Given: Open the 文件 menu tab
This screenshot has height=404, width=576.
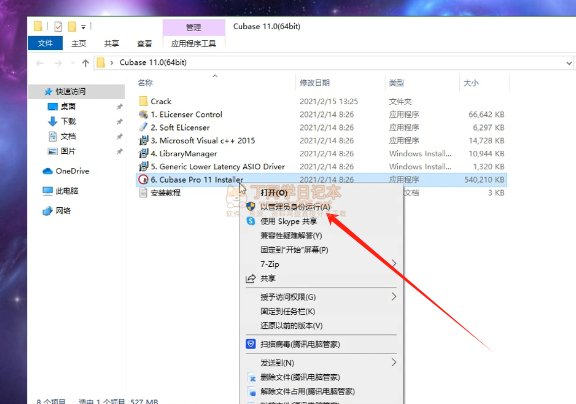Looking at the screenshot, I should coord(45,43).
